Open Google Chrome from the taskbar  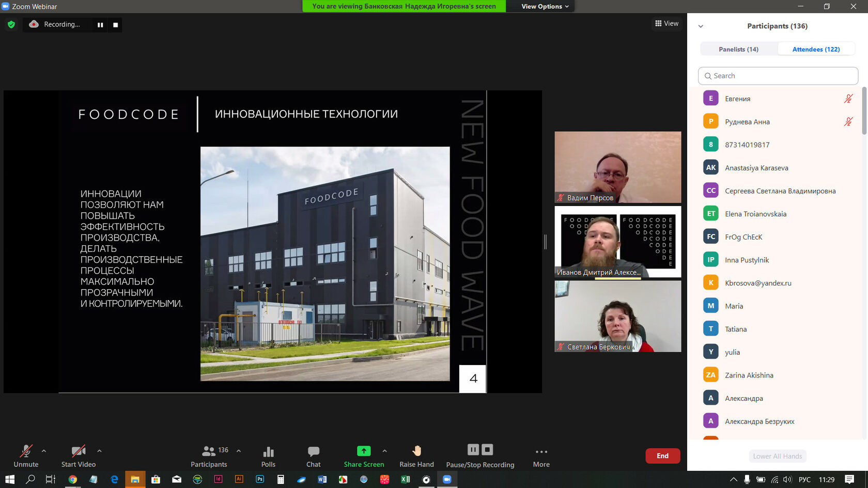point(73,479)
